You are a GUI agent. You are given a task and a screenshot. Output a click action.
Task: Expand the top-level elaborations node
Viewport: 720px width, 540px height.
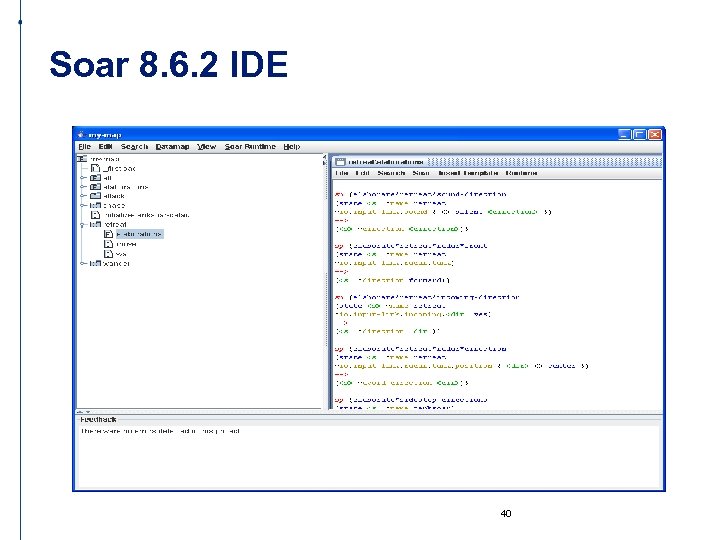(83, 187)
